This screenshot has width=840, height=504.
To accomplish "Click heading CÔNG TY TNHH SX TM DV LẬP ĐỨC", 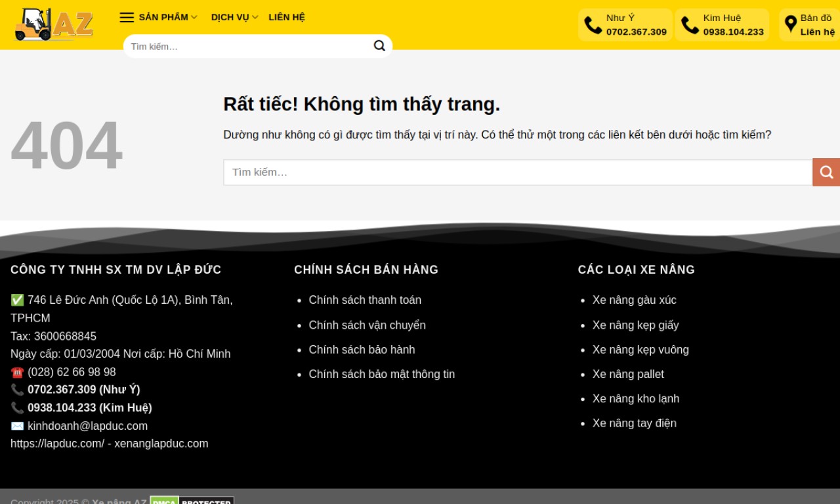I will 116,270.
